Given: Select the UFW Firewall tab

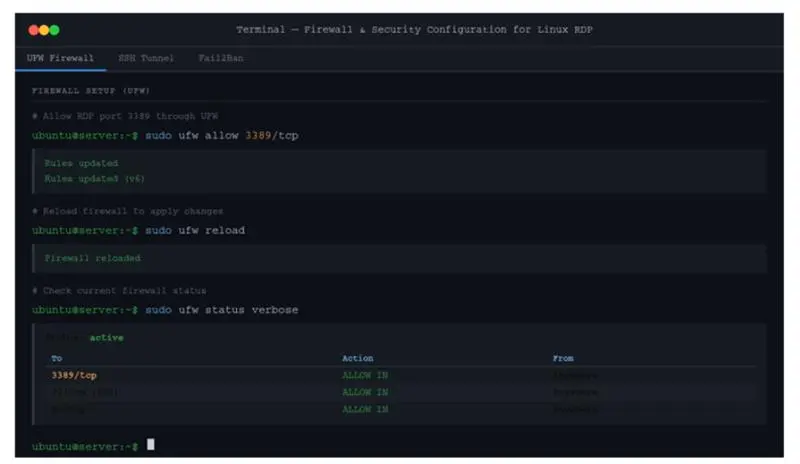Looking at the screenshot, I should pos(60,58).
